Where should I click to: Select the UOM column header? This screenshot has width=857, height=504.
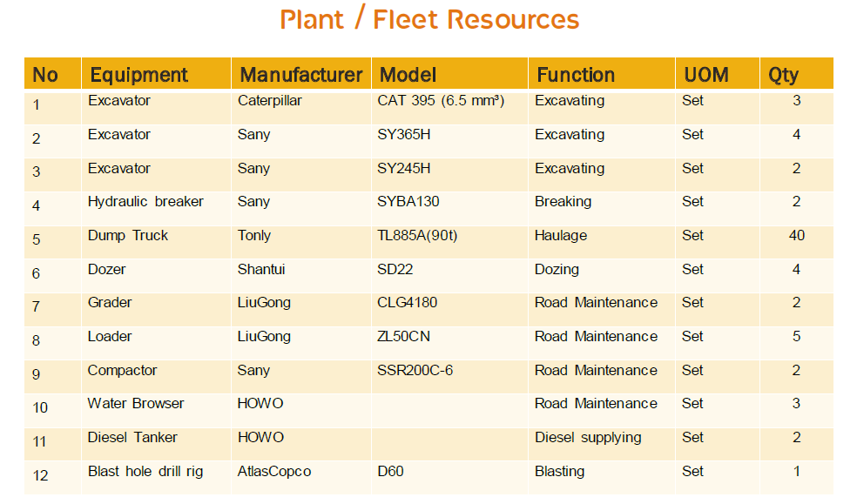718,74
